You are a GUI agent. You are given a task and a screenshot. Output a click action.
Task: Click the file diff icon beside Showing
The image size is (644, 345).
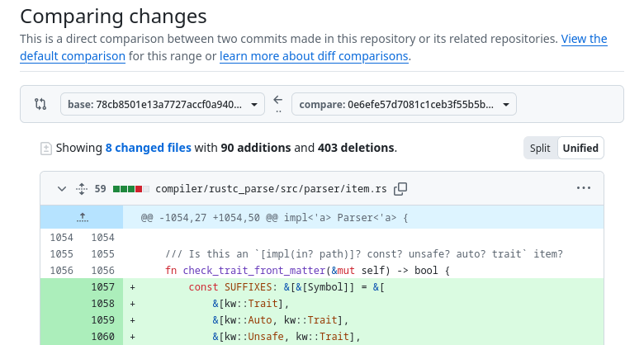point(46,149)
